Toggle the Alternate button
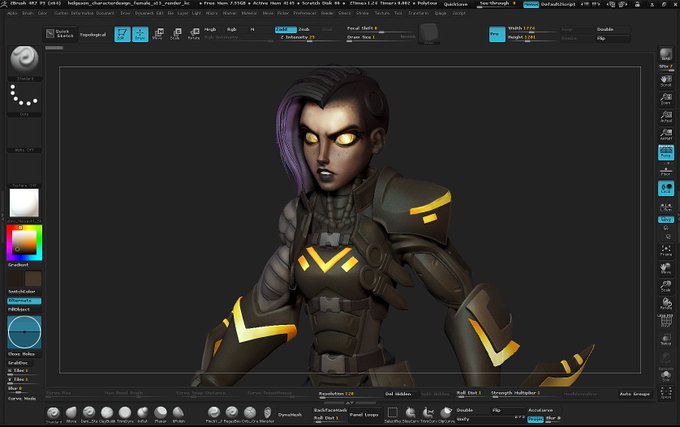 (24, 300)
